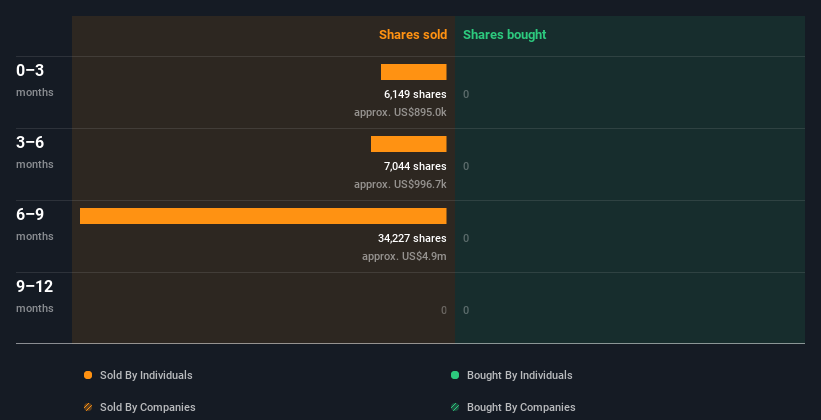The height and width of the screenshot is (420, 821).
Task: Click the approx. US$996.7k amount
Action: coord(400,184)
